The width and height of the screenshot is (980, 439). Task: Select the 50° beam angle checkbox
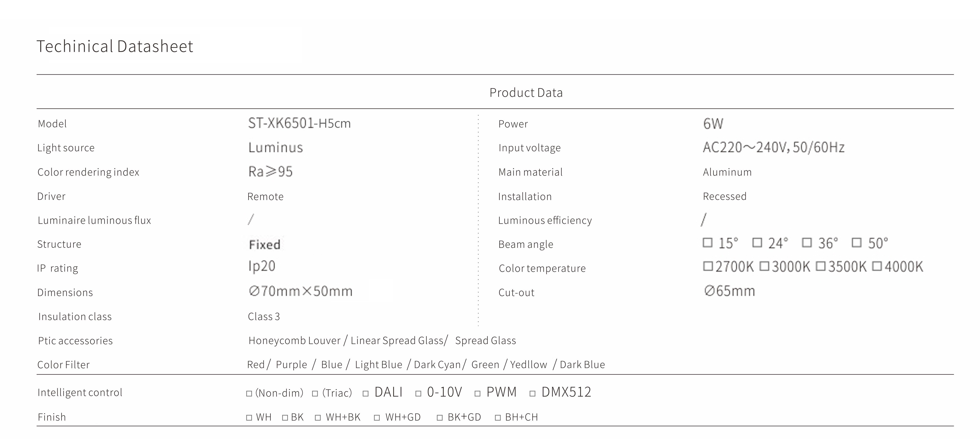point(856,243)
